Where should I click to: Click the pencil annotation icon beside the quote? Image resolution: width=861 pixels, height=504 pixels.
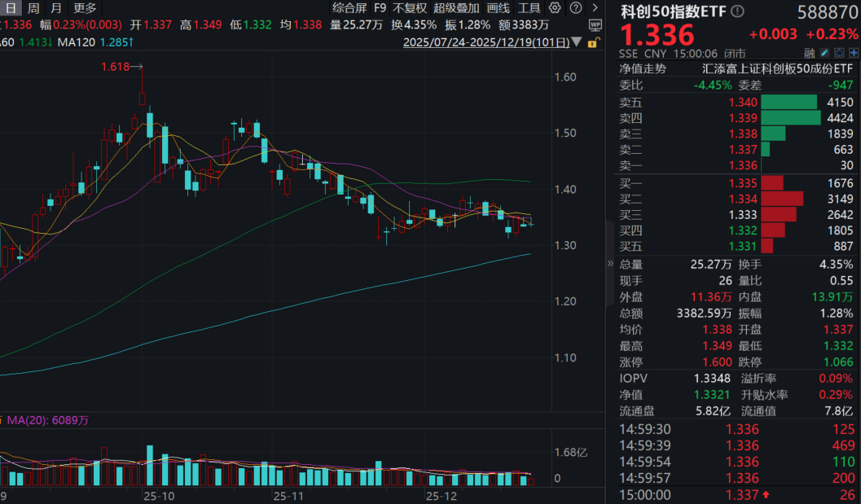(824, 53)
